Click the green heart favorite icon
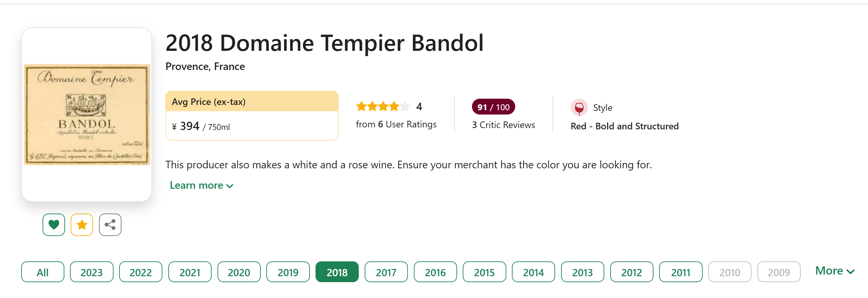This screenshot has height=298, width=868. tap(53, 224)
